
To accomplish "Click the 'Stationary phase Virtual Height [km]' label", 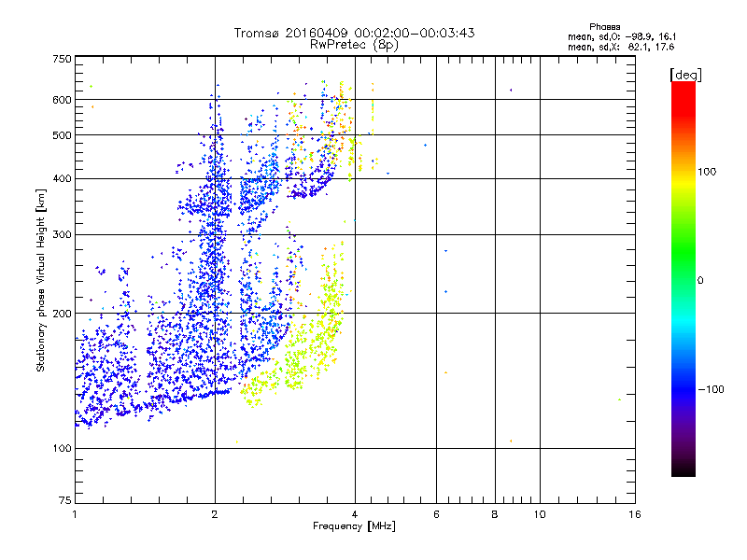I will (x=41, y=280).
